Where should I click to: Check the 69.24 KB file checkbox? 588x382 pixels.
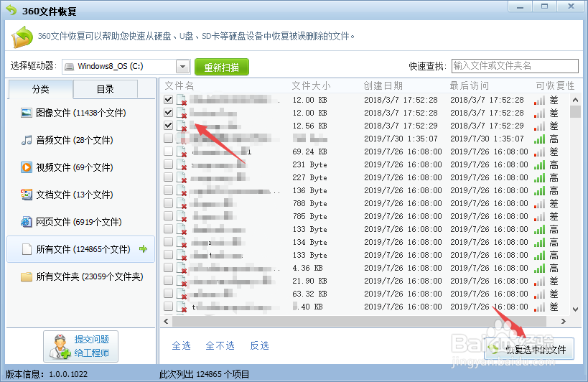pyautogui.click(x=169, y=152)
